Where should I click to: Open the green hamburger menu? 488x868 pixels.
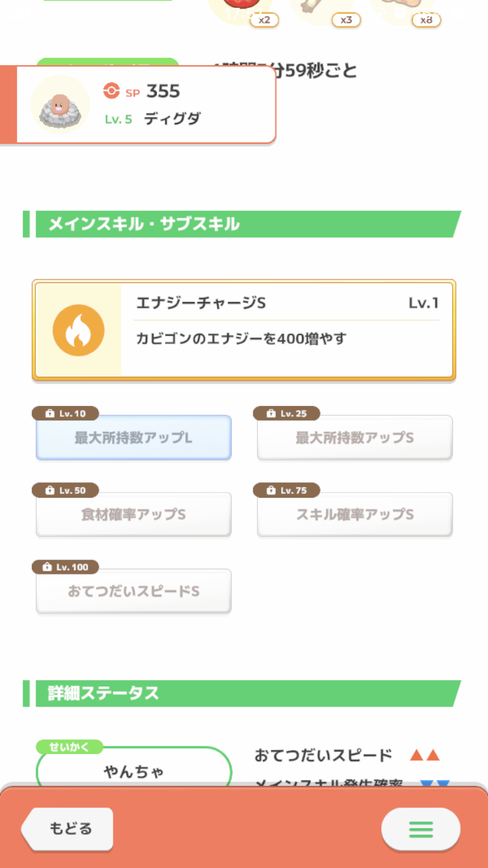point(420,829)
